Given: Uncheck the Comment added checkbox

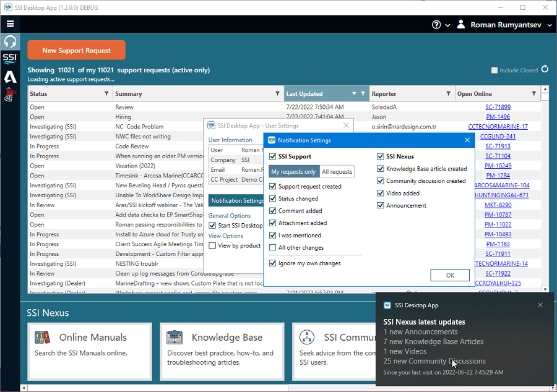Looking at the screenshot, I should pyautogui.click(x=272, y=211).
